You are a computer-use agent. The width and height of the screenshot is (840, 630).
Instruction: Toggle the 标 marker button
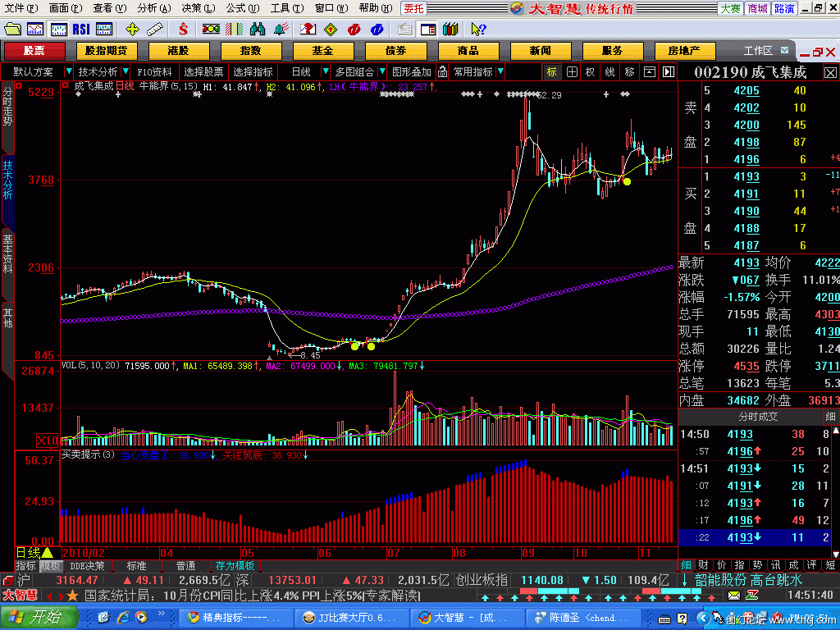[x=552, y=72]
